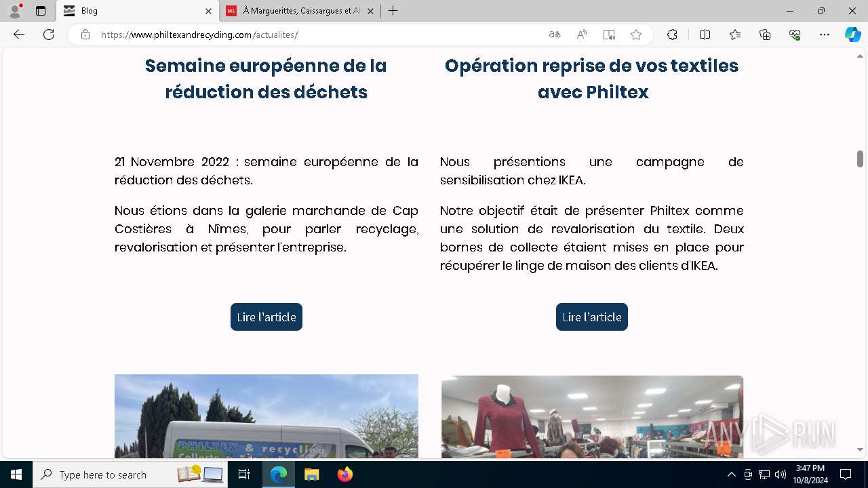868x488 pixels.
Task: Open the Favorites list
Action: click(735, 35)
